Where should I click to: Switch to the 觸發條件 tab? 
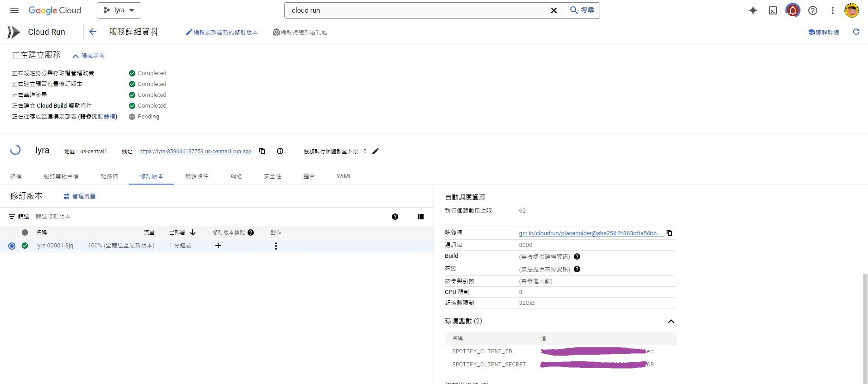(x=197, y=176)
